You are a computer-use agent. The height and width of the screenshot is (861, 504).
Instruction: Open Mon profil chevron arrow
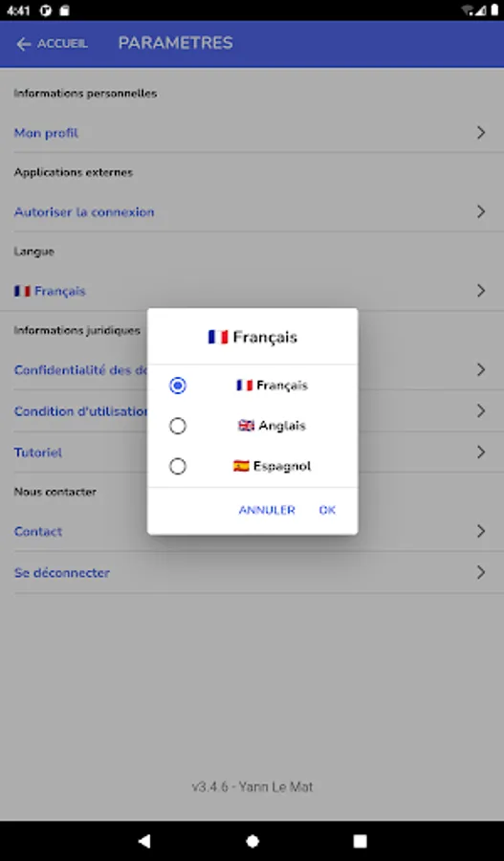pyautogui.click(x=481, y=133)
